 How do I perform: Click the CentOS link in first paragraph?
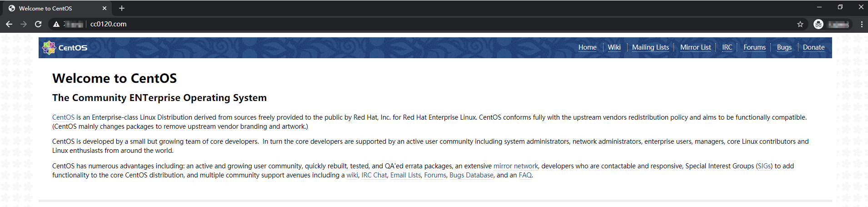point(63,117)
